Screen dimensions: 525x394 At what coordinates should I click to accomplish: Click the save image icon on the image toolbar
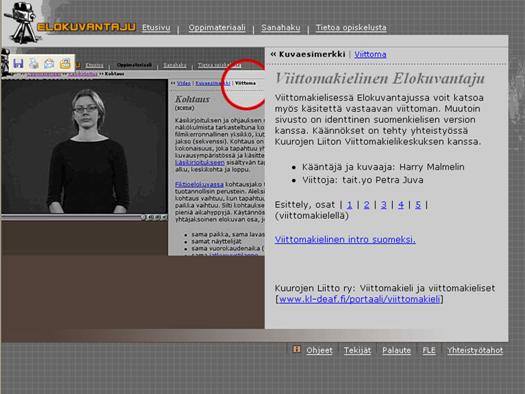click(x=18, y=63)
